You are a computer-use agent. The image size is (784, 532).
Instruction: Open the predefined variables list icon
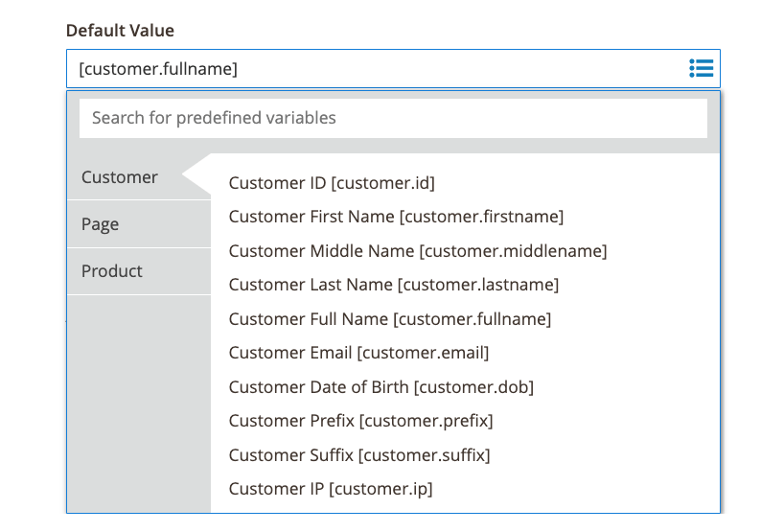701,68
